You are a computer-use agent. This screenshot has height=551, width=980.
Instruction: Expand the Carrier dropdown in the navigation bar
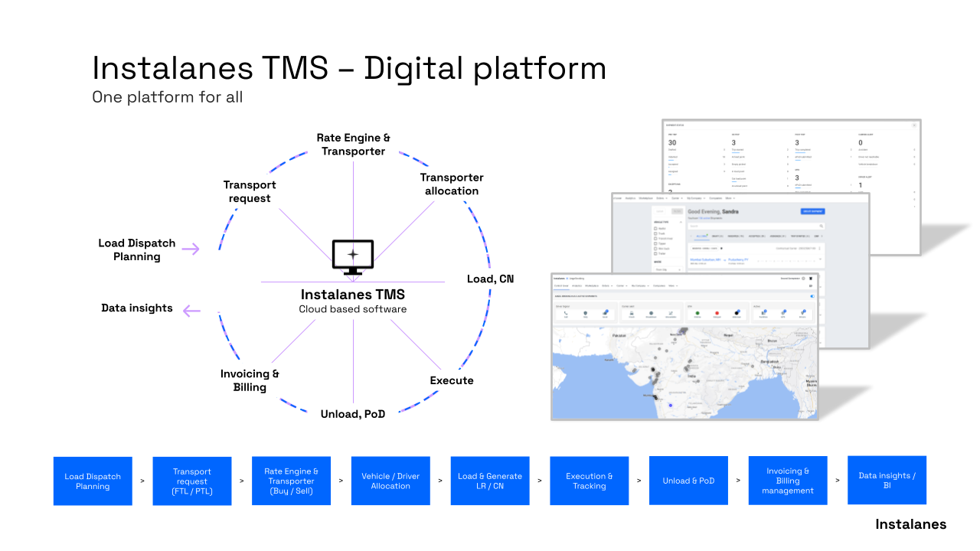click(622, 285)
